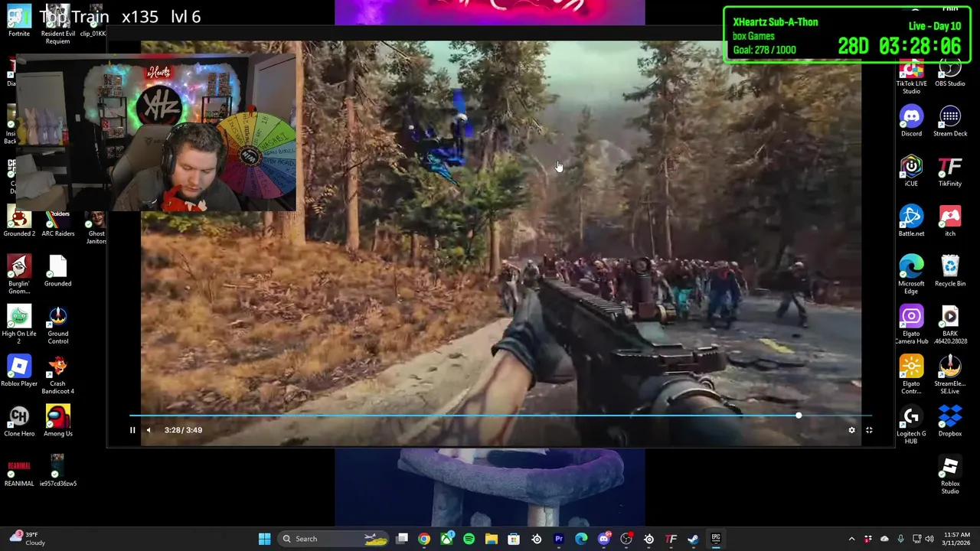Open the Microsoft Edge desktop icon

pos(911,275)
